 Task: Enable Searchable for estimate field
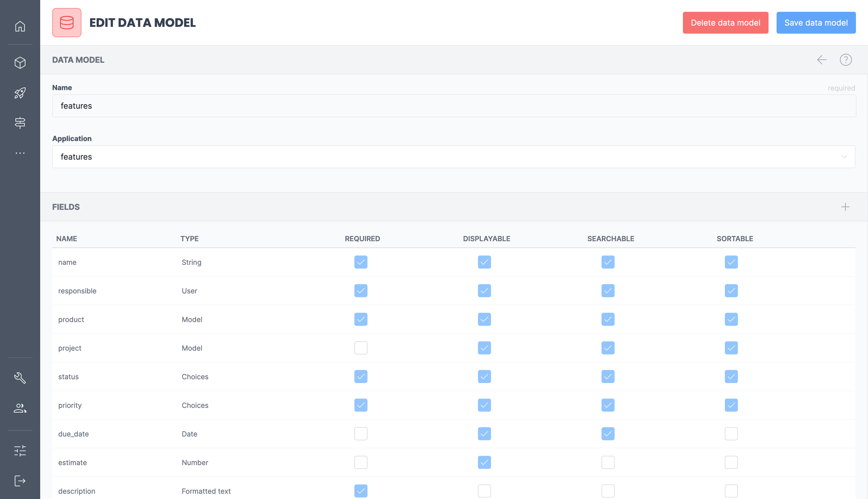click(608, 462)
